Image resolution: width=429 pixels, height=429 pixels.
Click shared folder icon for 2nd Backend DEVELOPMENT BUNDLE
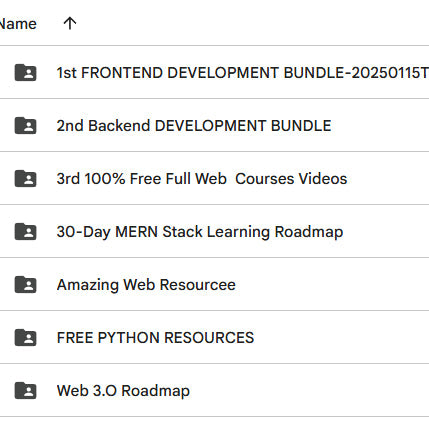coord(25,126)
